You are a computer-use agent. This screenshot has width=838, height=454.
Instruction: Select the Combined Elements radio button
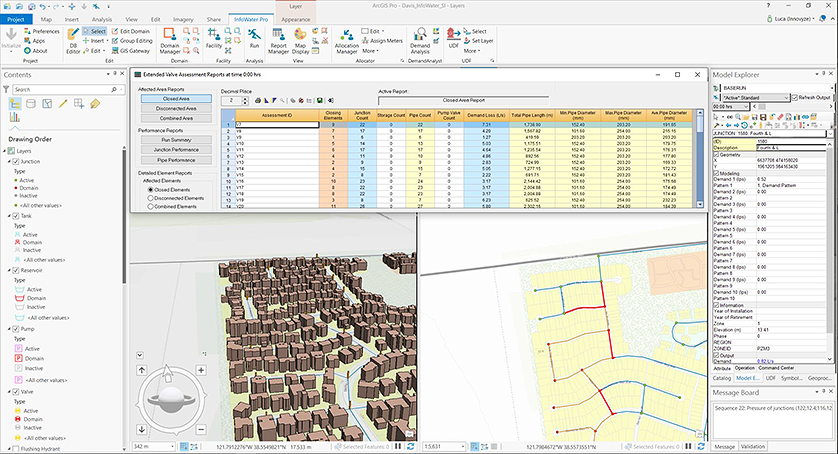151,206
